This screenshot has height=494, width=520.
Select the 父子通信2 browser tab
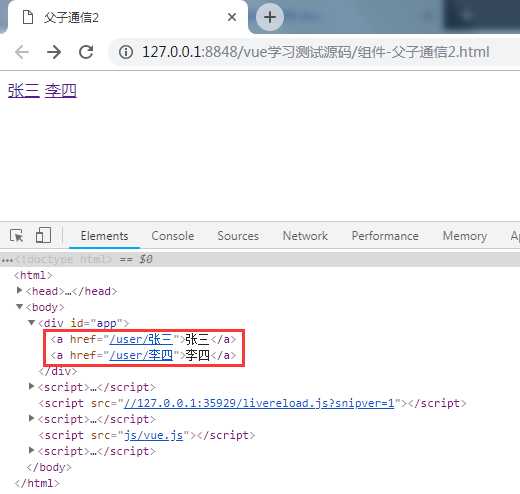127,17
